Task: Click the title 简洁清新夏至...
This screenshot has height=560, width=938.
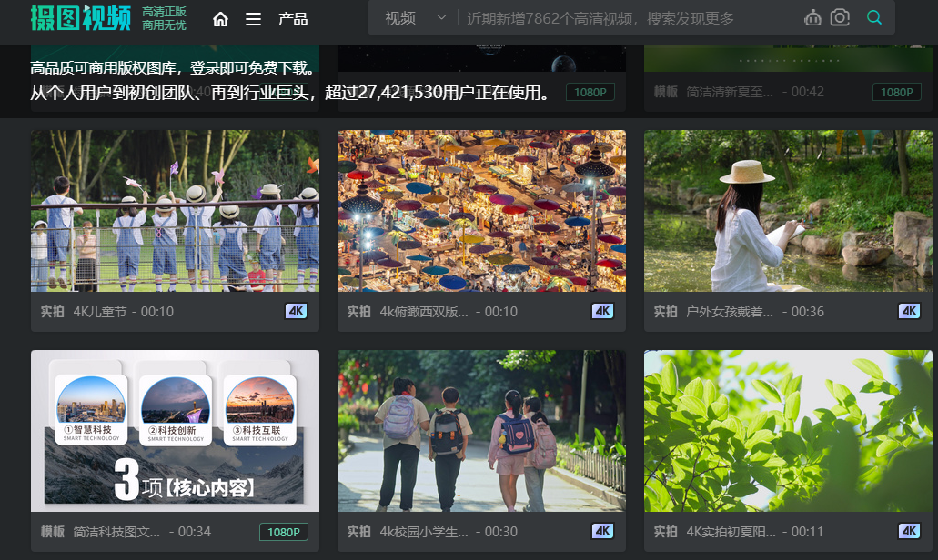Action: point(730,92)
